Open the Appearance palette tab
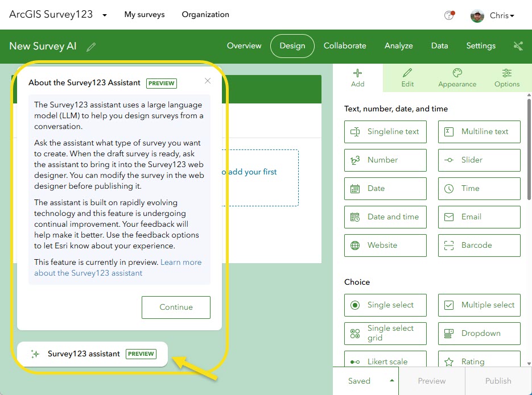The height and width of the screenshot is (395, 532). tap(457, 78)
